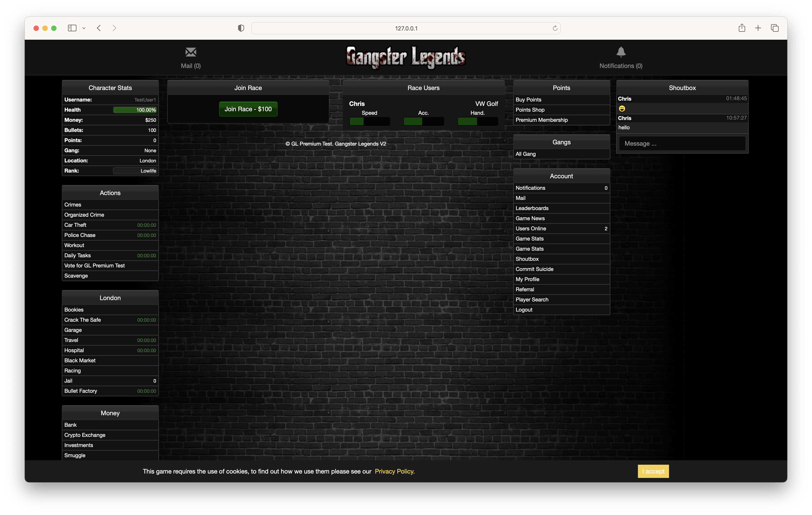Open the Mail envelope icon
812x515 pixels.
coord(190,52)
